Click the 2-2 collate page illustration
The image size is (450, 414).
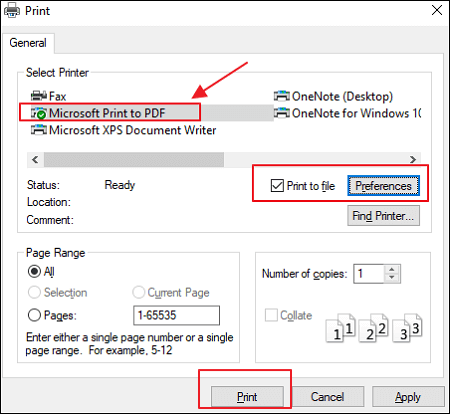point(373,328)
